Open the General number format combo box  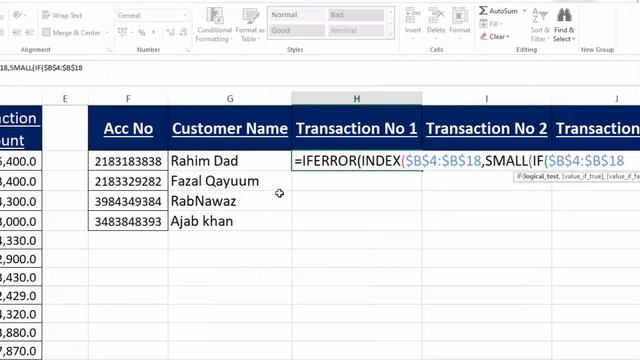(152, 16)
